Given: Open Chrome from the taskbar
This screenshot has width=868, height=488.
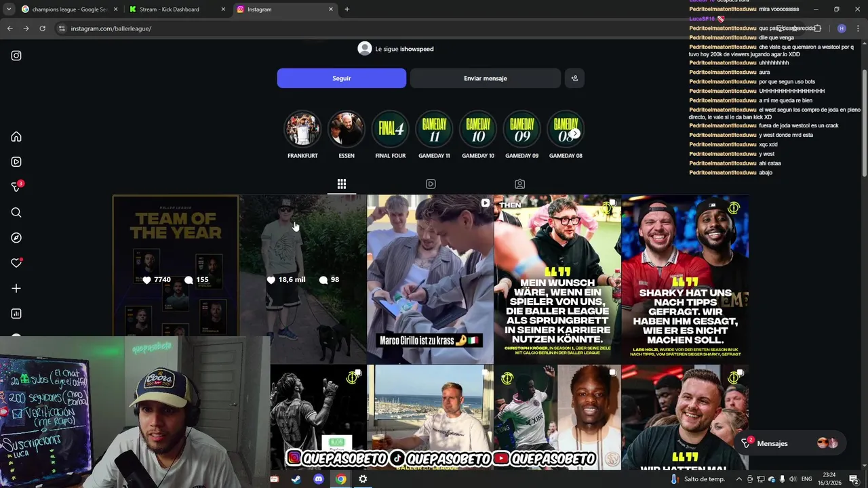Looking at the screenshot, I should pyautogui.click(x=341, y=479).
